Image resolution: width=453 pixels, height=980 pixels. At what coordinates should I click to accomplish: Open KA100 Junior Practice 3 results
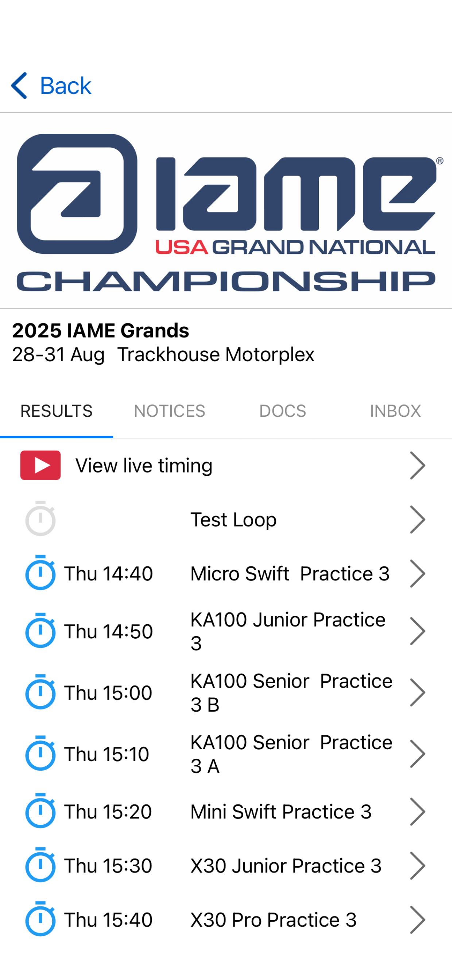tap(226, 631)
